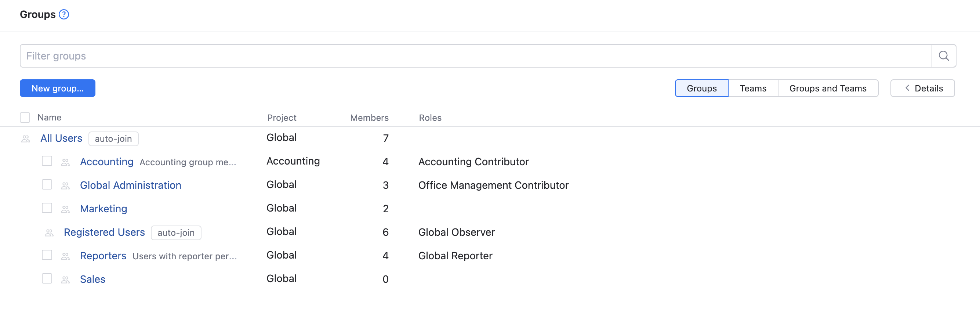Click the group icon beside Global Administration

(x=65, y=185)
